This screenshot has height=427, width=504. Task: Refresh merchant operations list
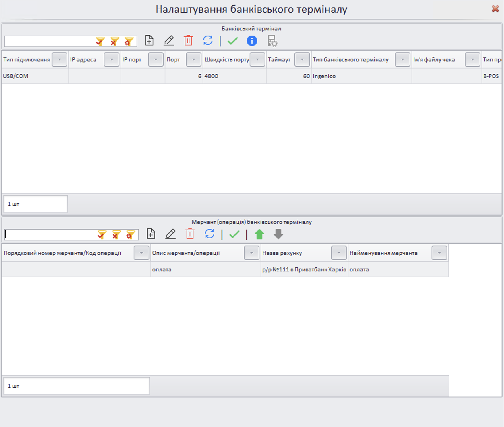coord(210,234)
